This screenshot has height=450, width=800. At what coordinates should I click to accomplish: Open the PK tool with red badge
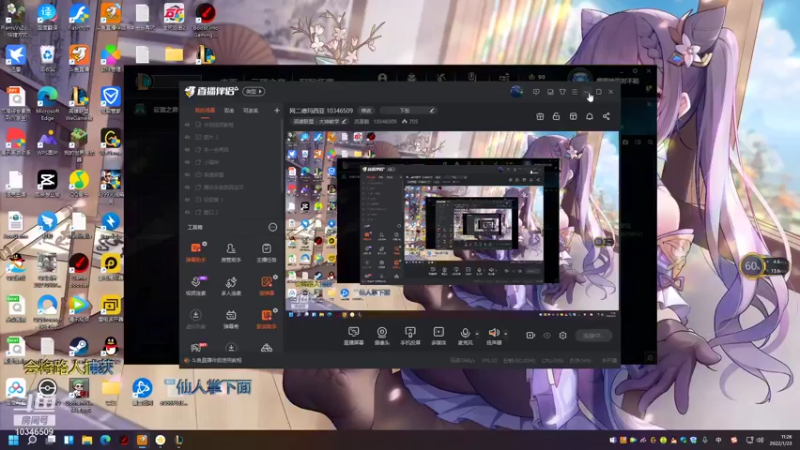(x=196, y=348)
